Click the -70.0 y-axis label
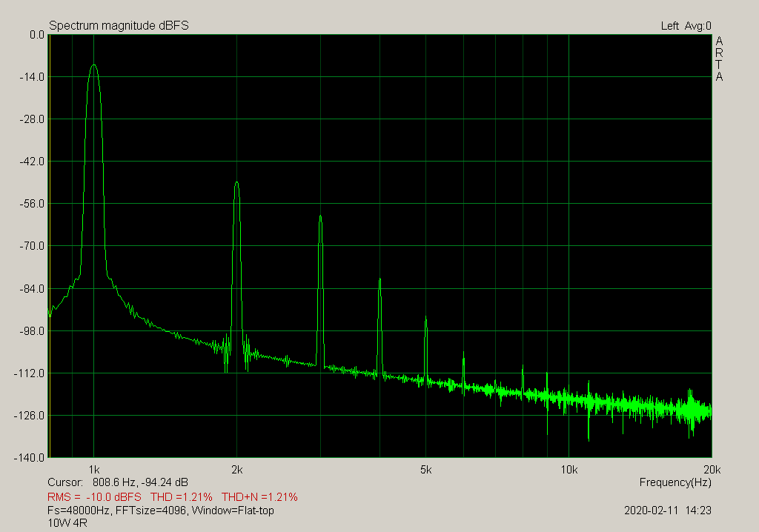Viewport: 759px width, 532px height. (x=32, y=246)
